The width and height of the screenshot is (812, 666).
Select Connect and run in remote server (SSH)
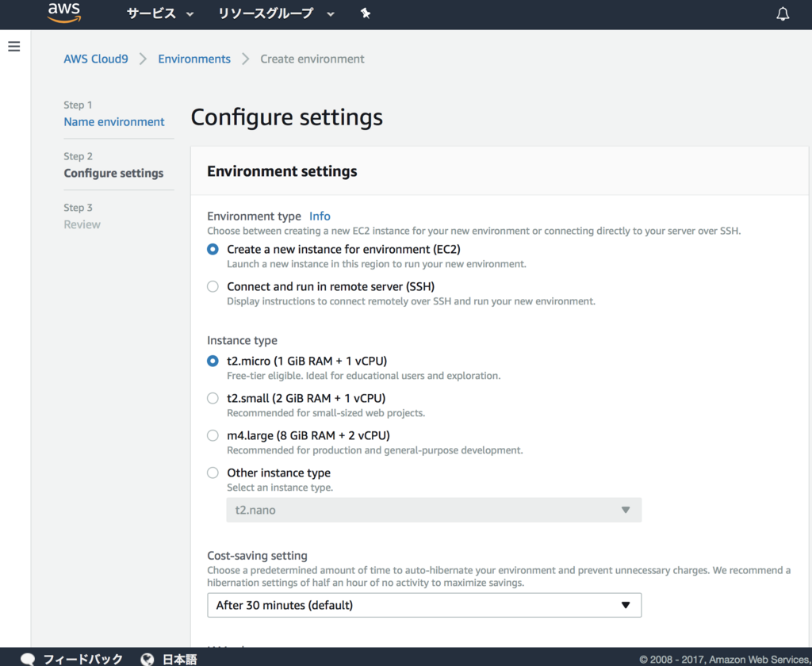[x=213, y=286]
